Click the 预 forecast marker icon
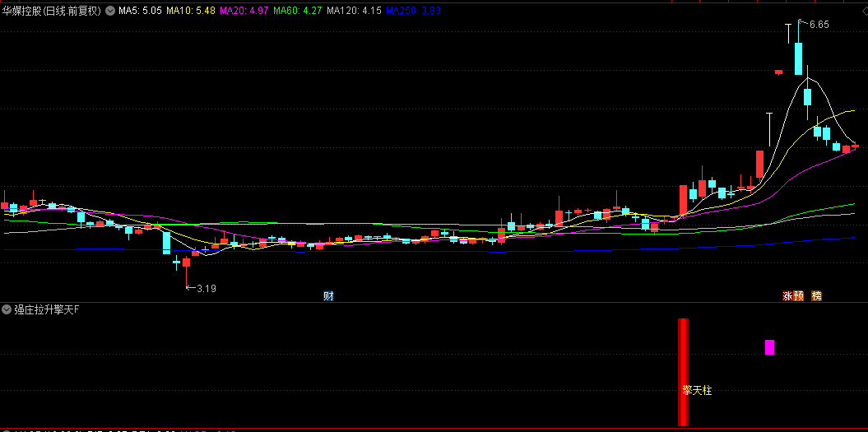The width and height of the screenshot is (868, 432). coord(798,296)
